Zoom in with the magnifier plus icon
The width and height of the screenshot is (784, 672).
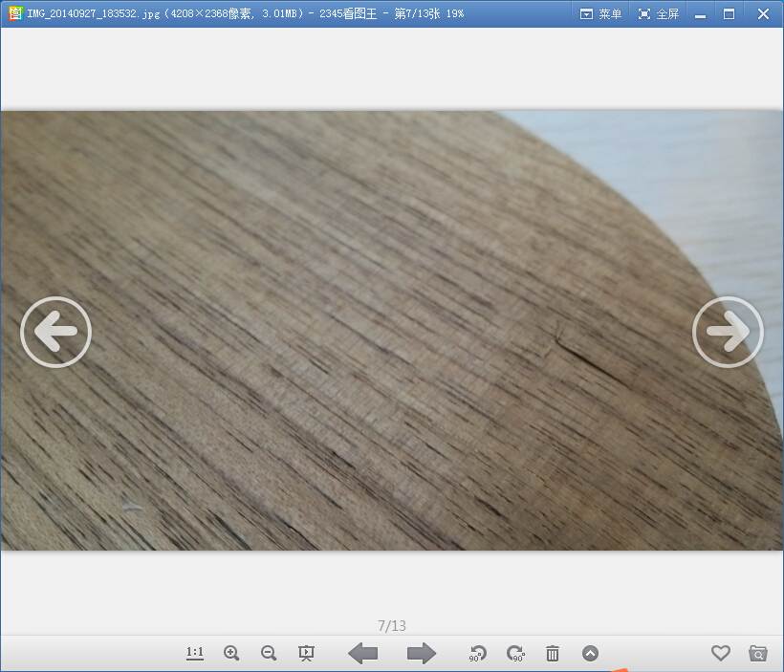pyautogui.click(x=231, y=653)
